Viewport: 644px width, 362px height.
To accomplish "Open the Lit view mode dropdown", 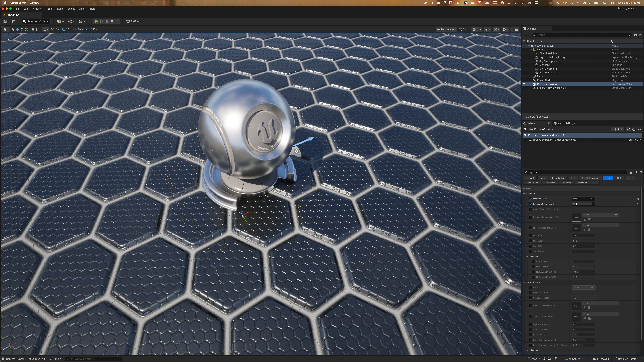I will (477, 29).
